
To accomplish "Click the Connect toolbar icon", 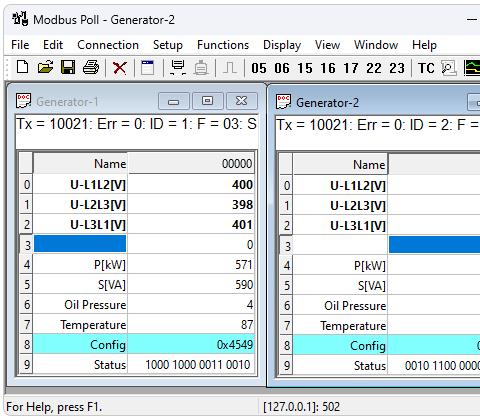I will click(x=178, y=68).
